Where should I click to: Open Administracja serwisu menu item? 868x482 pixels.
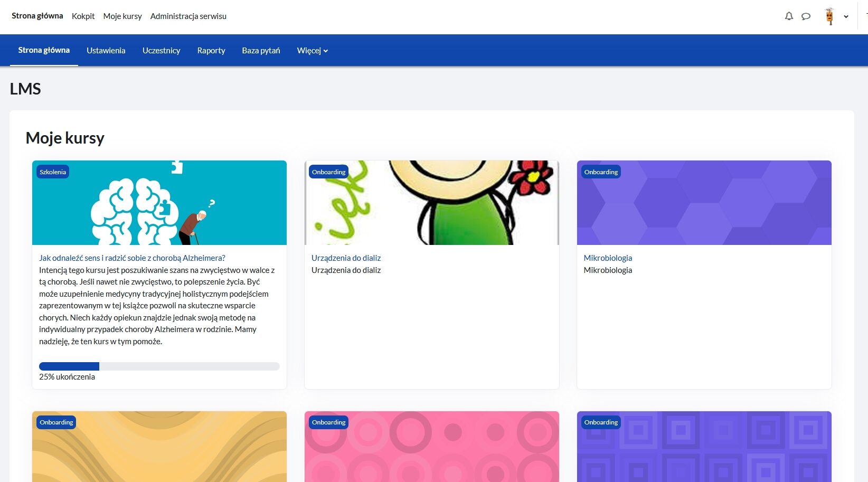(x=188, y=16)
